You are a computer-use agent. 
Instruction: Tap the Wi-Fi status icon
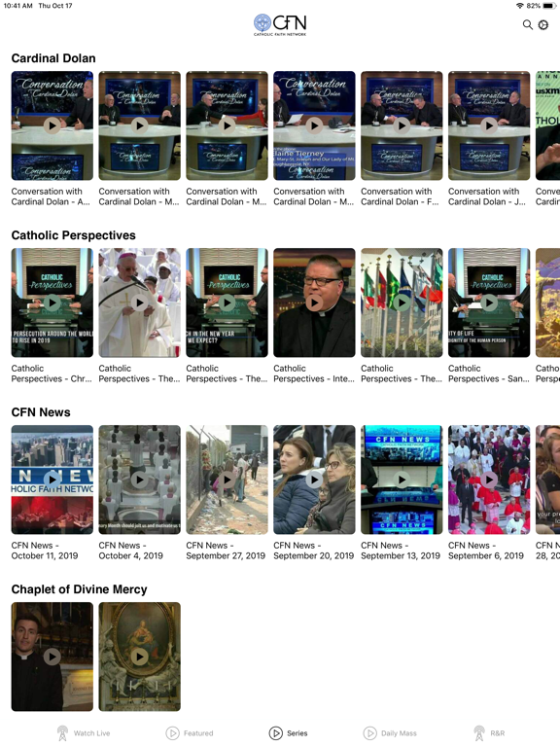tap(519, 6)
